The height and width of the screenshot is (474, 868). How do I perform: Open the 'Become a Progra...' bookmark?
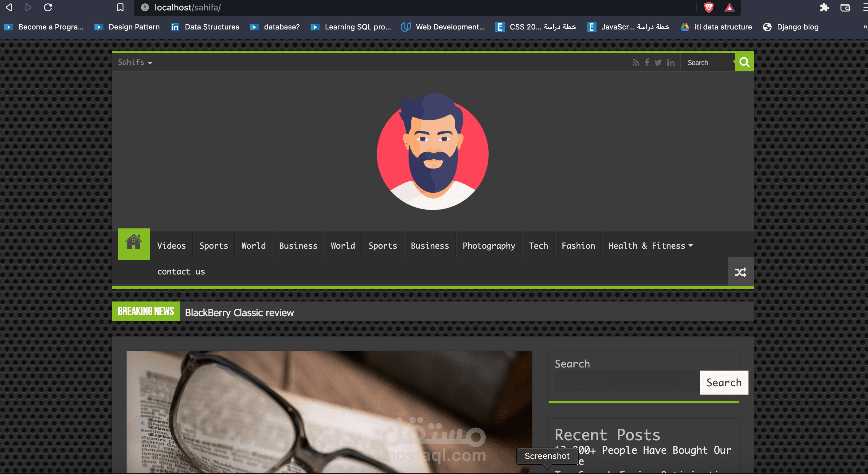[x=44, y=27]
